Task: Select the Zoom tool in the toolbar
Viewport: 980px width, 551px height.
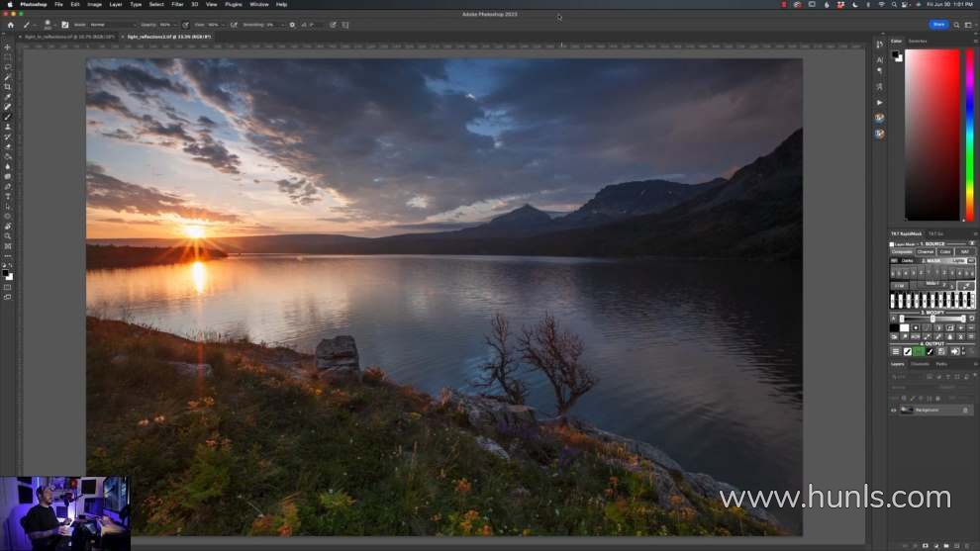Action: tap(8, 236)
